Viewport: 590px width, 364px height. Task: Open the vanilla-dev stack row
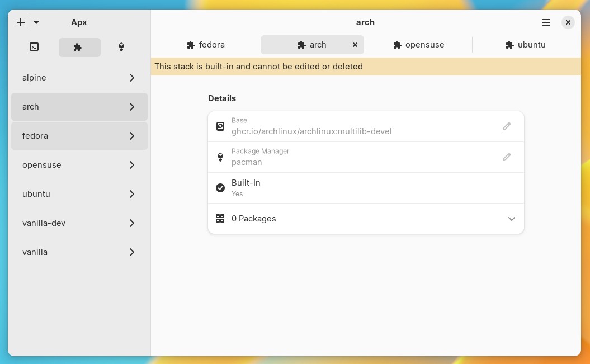tap(79, 223)
